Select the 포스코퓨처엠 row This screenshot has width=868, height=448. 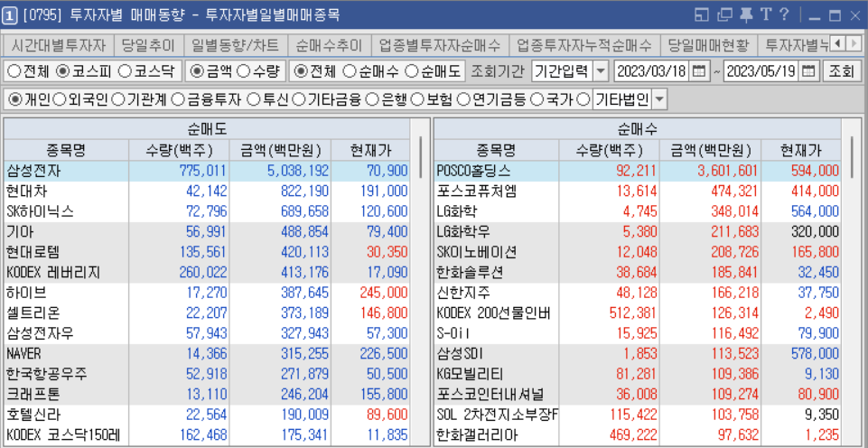tap(638, 191)
